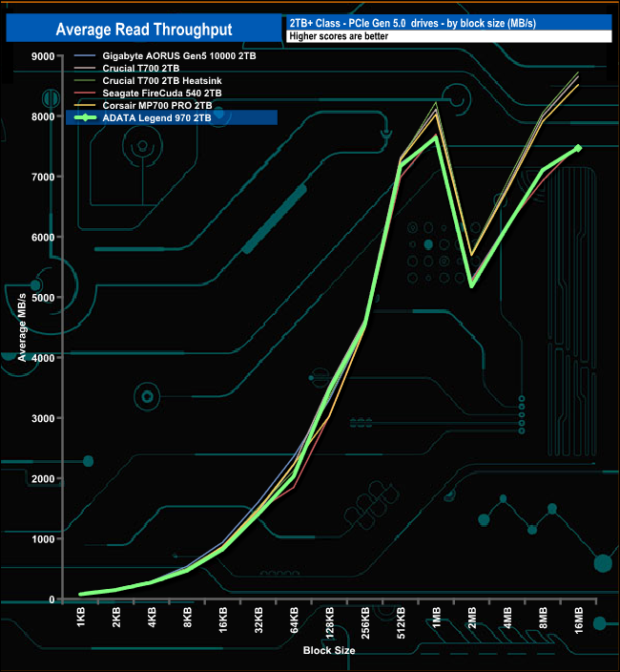Click the 16KB x-axis label
Viewport: 620px width, 672px height.
click(x=223, y=619)
